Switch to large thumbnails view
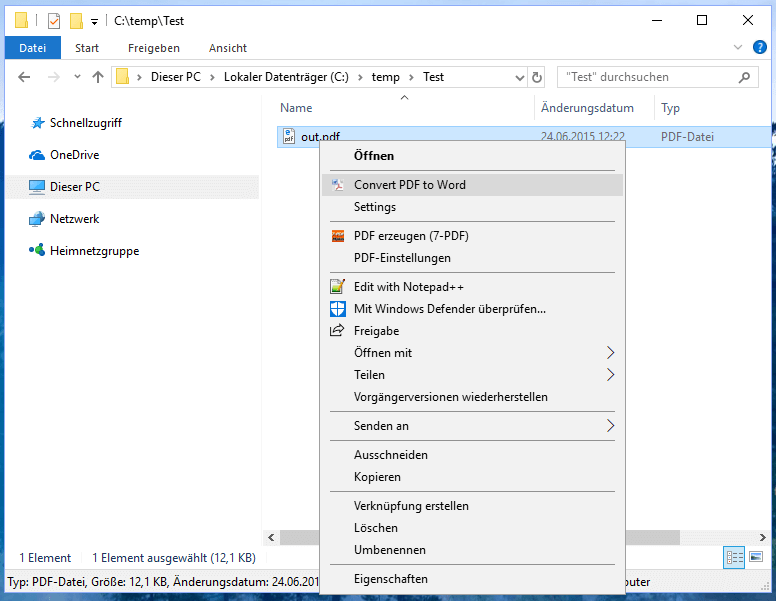Viewport: 776px width, 601px height. point(756,558)
